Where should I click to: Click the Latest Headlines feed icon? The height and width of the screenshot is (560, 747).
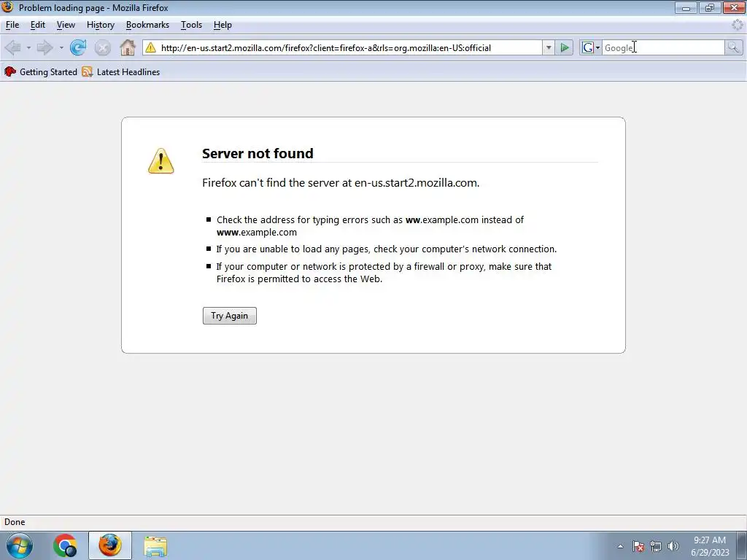tap(88, 72)
